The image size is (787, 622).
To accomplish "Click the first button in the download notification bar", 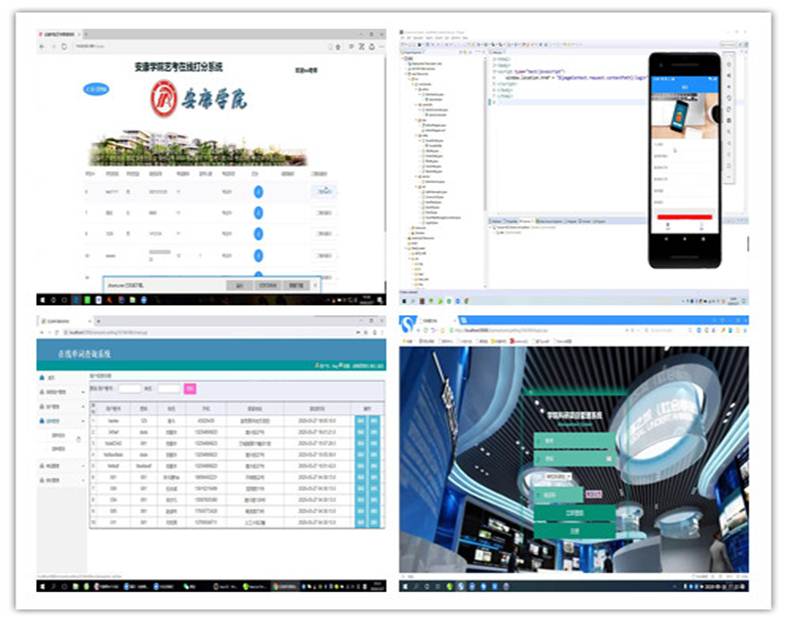I will (239, 285).
